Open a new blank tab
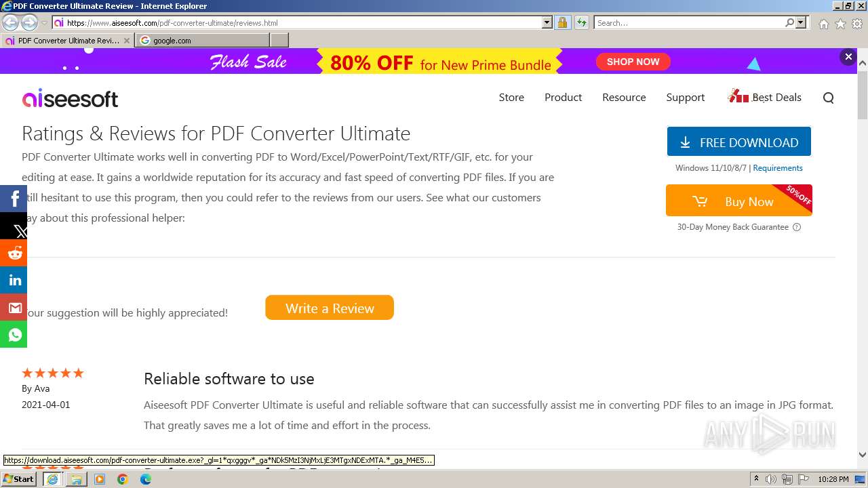 tap(279, 41)
